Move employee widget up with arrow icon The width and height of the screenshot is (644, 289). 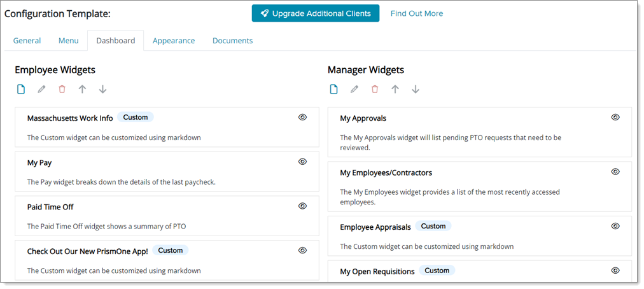pyautogui.click(x=83, y=89)
